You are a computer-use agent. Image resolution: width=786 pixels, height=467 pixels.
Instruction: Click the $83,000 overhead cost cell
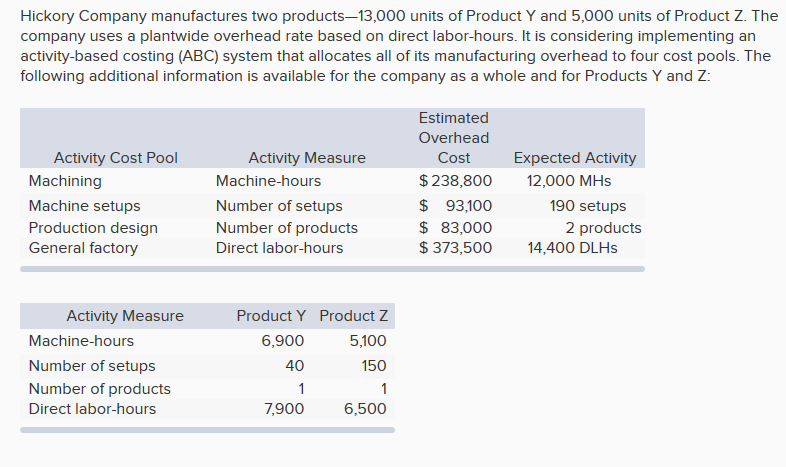455,227
